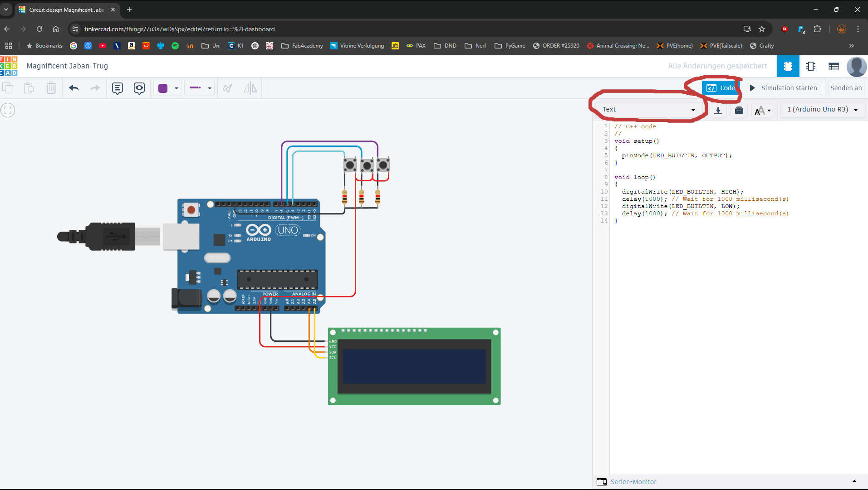Expand the wire color dropdown arrow
The image size is (868, 490).
coord(177,88)
